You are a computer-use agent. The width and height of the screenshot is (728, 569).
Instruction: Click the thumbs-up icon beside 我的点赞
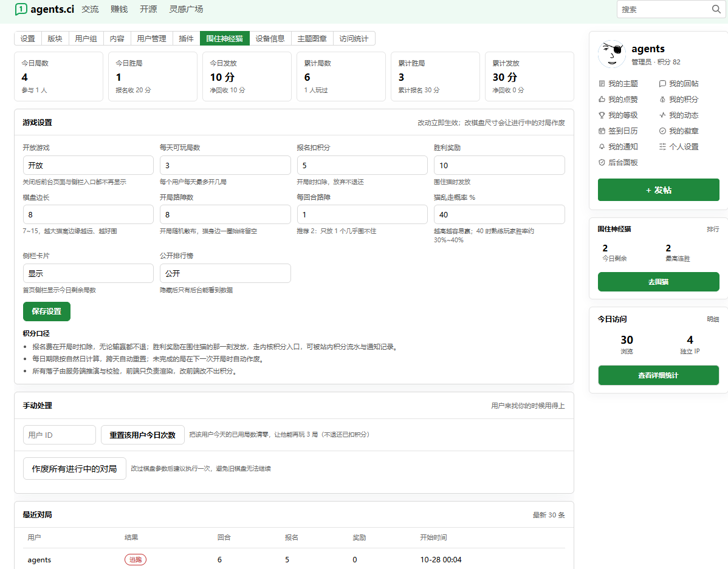coord(602,100)
